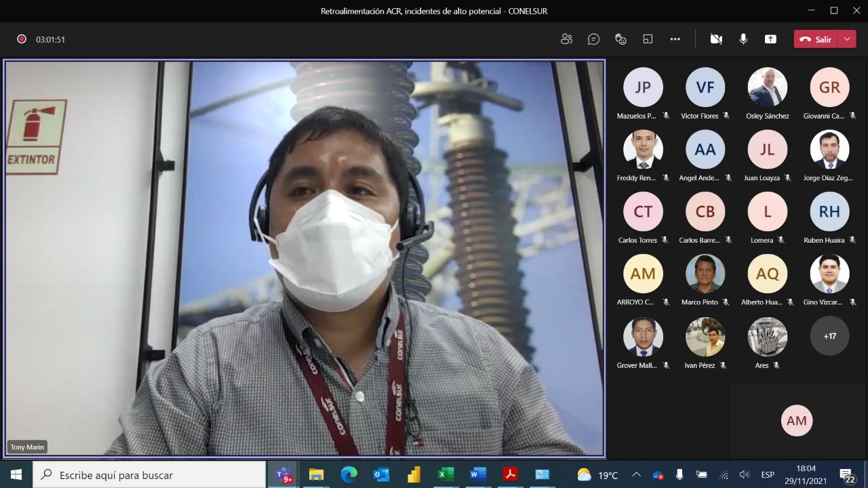Show hidden system tray icons
The image size is (868, 488).
click(636, 475)
